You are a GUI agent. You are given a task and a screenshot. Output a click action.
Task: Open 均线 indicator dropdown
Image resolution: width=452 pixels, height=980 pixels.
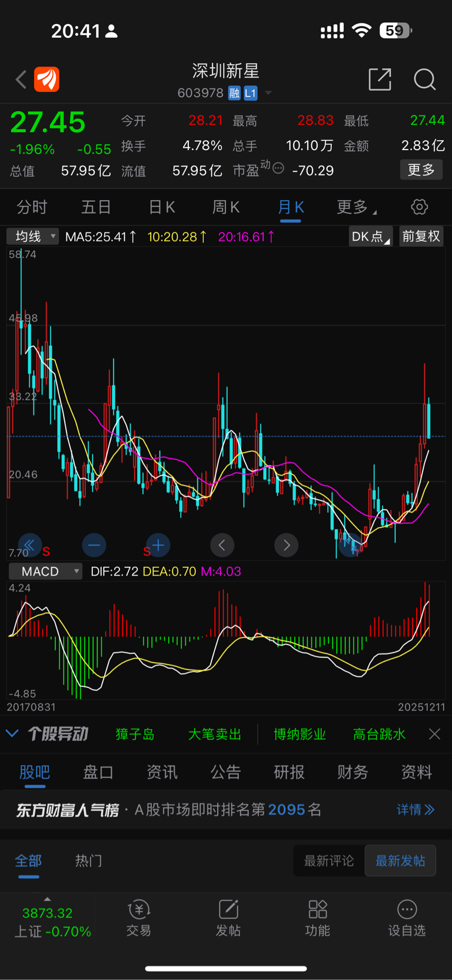tap(32, 237)
